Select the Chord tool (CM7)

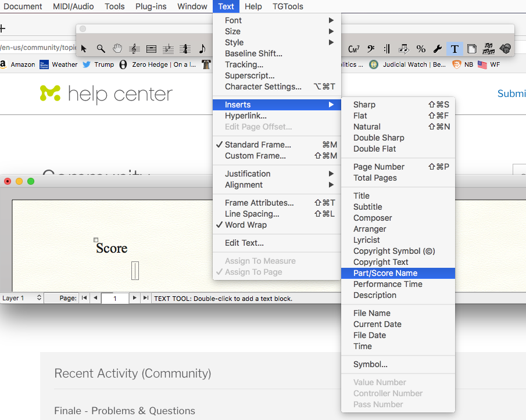click(353, 49)
